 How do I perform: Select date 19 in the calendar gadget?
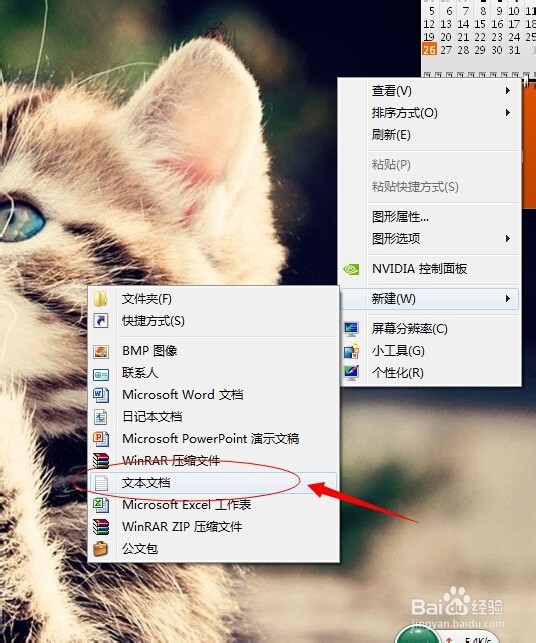pyautogui.click(x=429, y=37)
